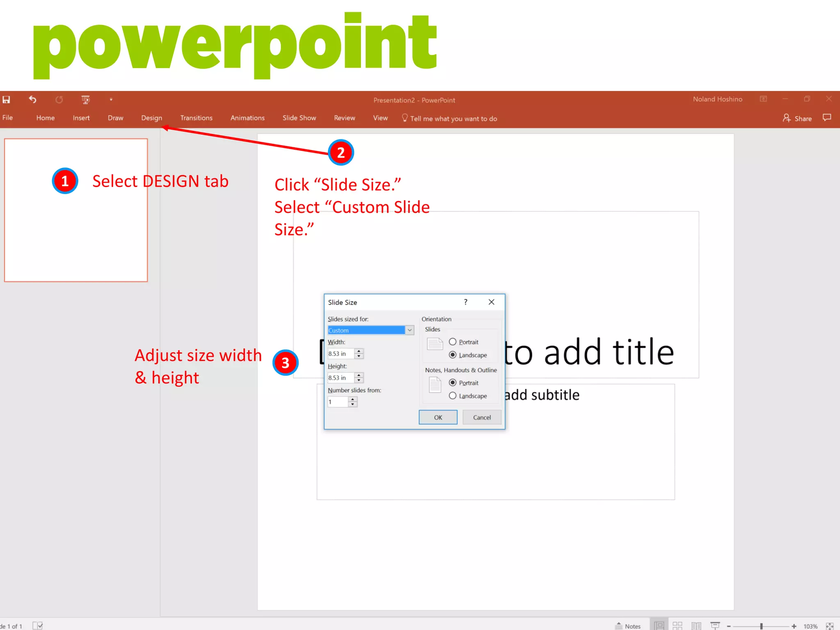Click the Save icon in title bar

[x=6, y=100]
